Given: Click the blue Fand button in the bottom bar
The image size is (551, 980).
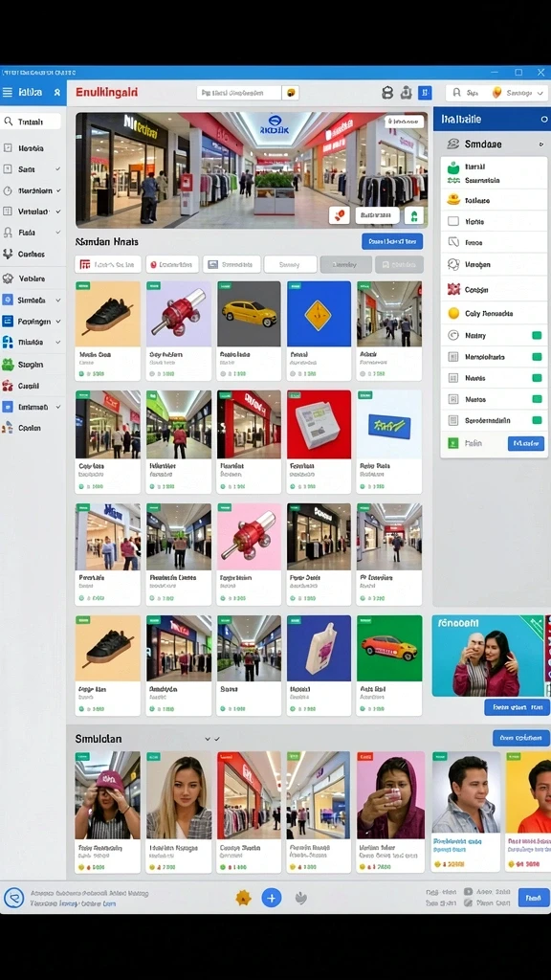Looking at the screenshot, I should pyautogui.click(x=532, y=898).
